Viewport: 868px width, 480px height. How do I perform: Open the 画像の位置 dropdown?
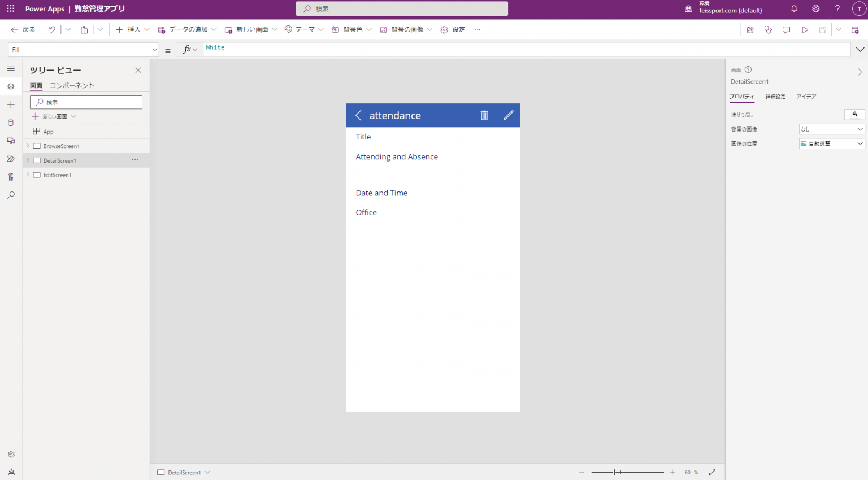coord(832,144)
